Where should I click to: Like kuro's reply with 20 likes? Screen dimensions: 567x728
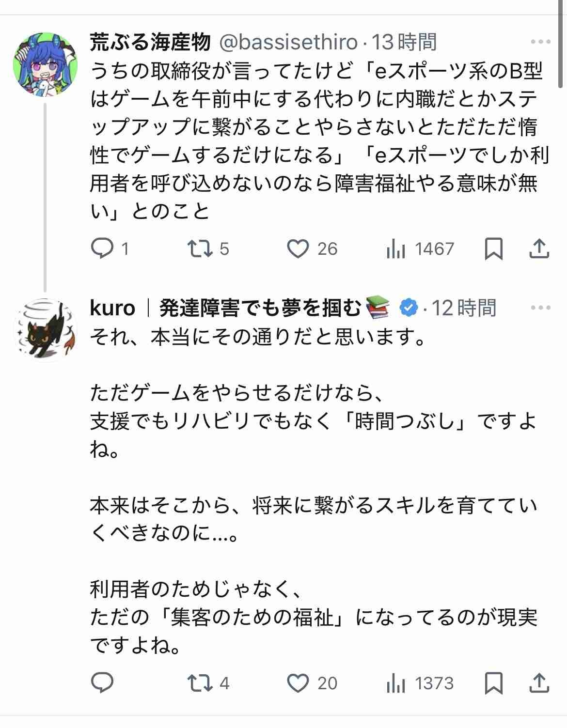coord(298,683)
